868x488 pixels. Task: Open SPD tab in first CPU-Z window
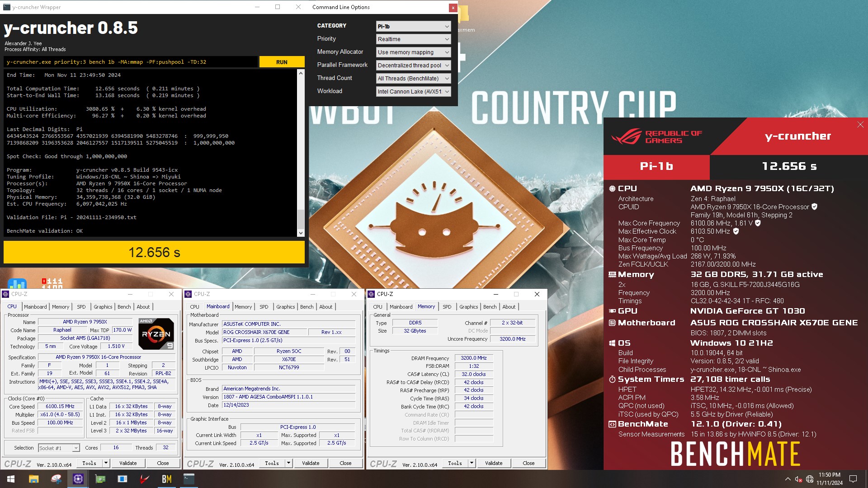pyautogui.click(x=81, y=307)
